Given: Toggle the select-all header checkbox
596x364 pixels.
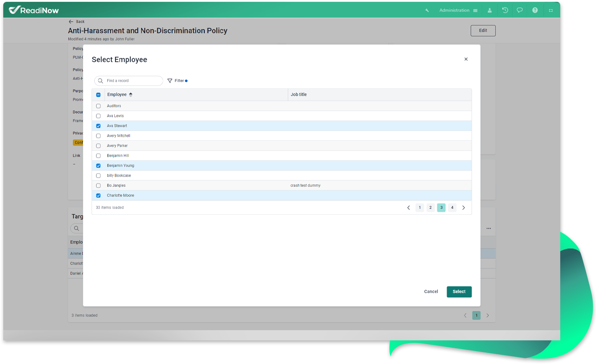Looking at the screenshot, I should pos(98,95).
